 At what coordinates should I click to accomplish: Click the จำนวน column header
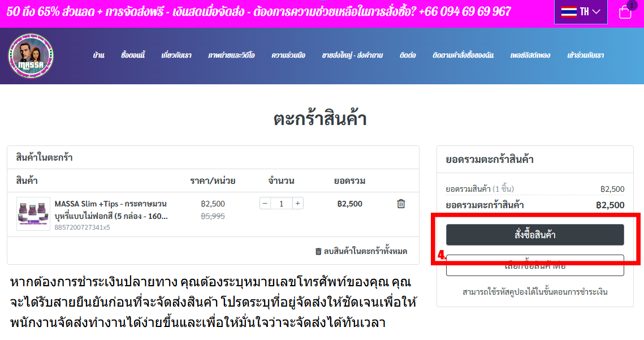click(282, 181)
